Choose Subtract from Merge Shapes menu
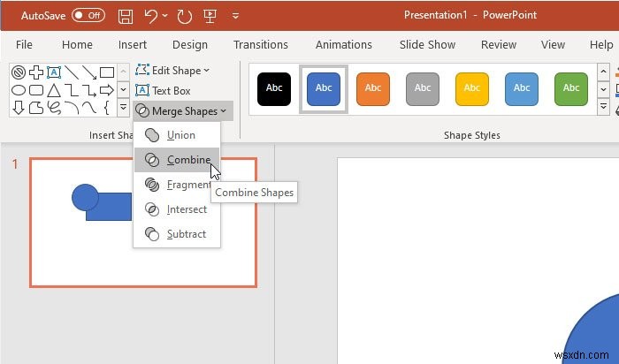 click(177, 234)
